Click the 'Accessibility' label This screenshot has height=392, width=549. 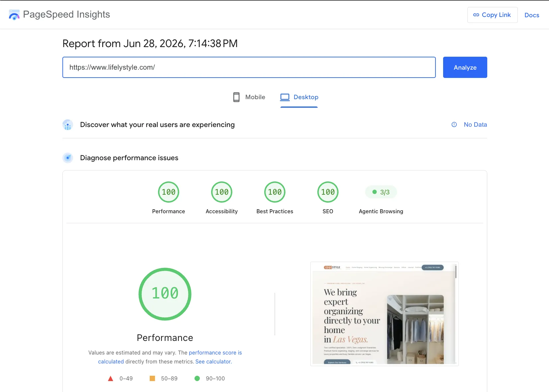tap(222, 211)
